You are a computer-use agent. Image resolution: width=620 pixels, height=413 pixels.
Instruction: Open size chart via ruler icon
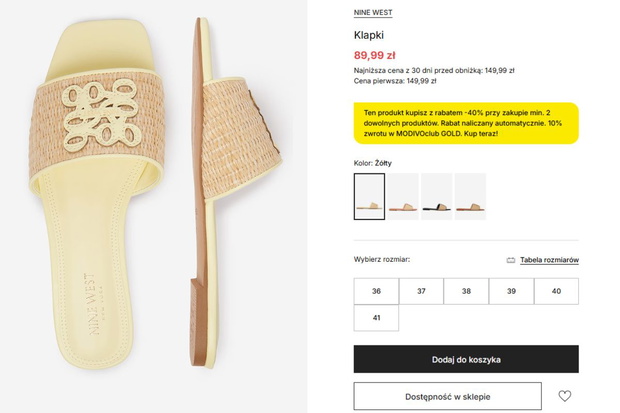point(510,260)
